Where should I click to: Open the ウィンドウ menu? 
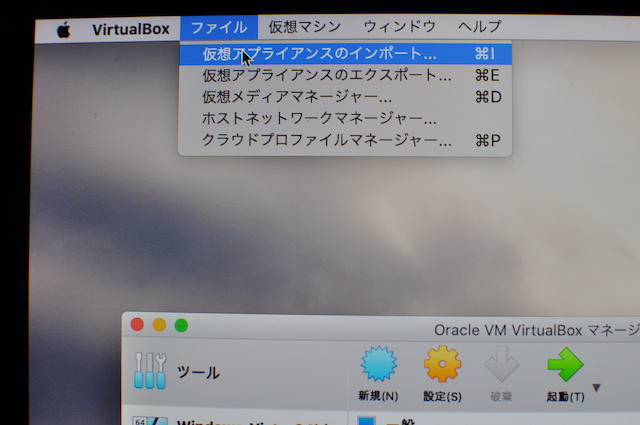(399, 27)
